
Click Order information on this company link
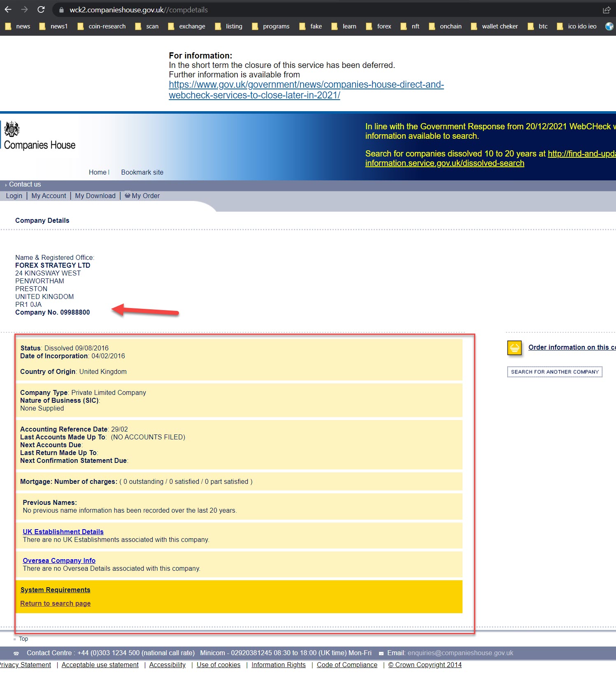click(x=572, y=347)
